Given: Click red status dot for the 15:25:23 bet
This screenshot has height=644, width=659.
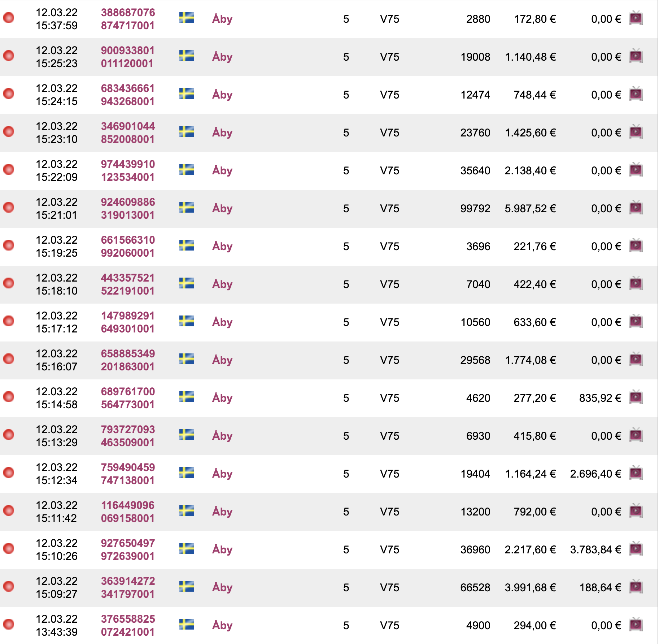Looking at the screenshot, I should coord(9,56).
